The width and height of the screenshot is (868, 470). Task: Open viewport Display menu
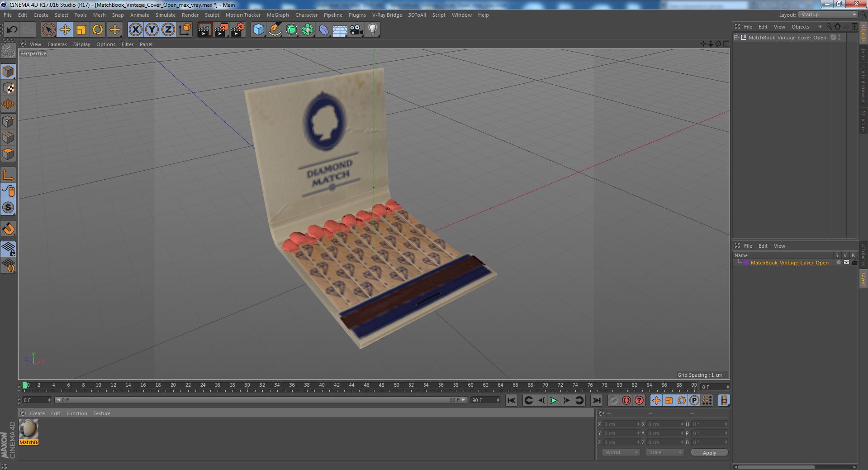click(81, 44)
